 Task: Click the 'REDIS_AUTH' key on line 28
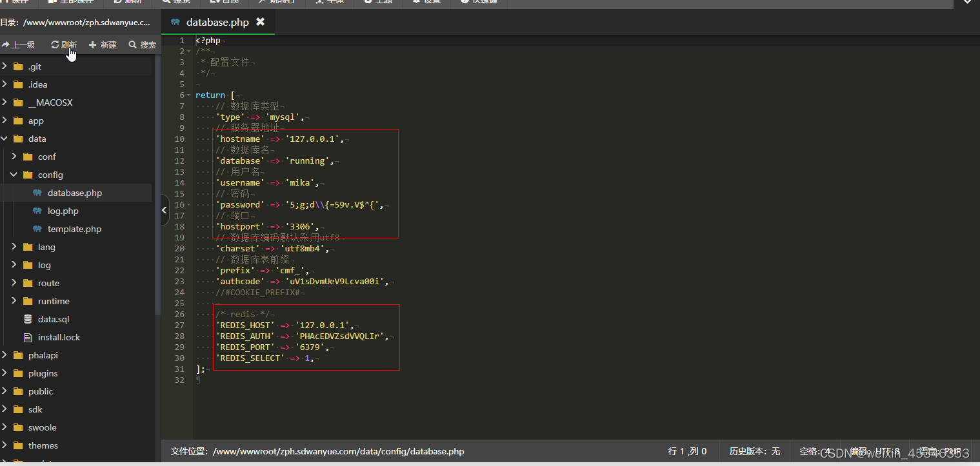[x=245, y=336]
